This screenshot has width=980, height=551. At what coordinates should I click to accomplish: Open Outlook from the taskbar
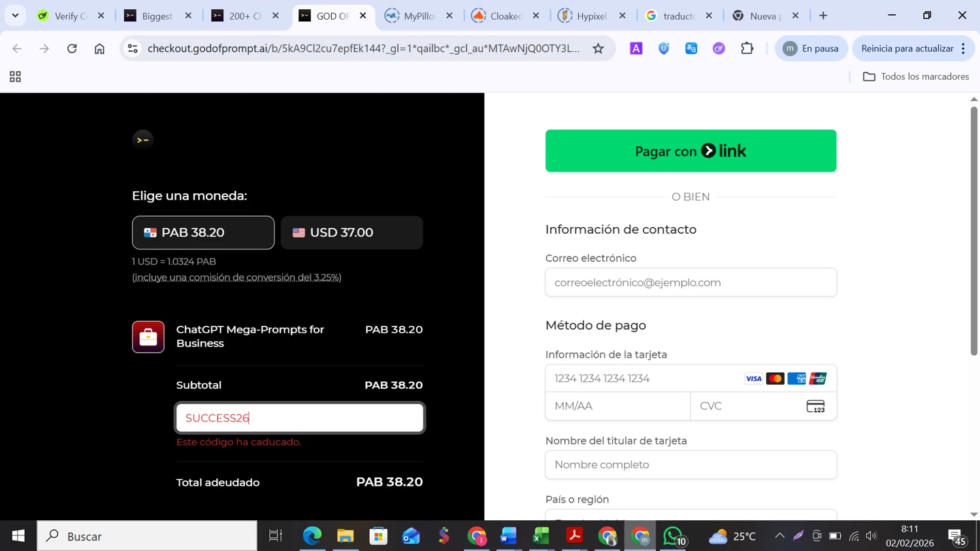[411, 536]
